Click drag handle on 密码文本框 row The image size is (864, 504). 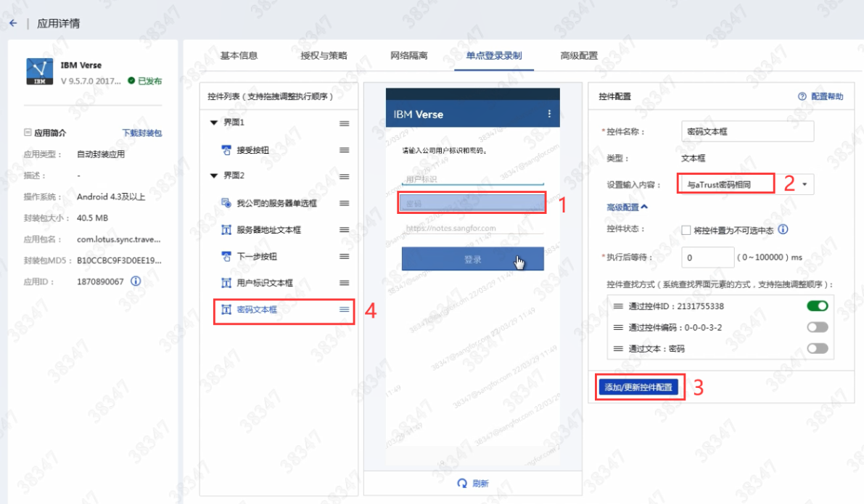point(345,310)
